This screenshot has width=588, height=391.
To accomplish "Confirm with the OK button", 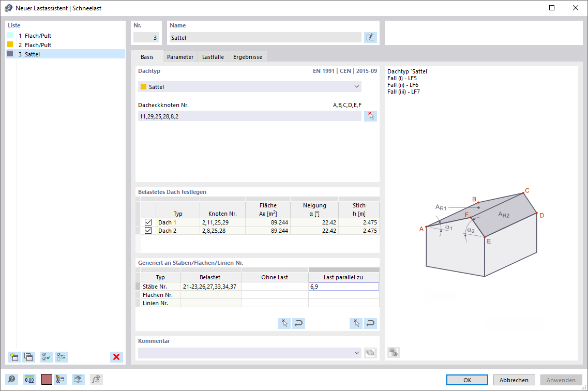I will click(468, 380).
